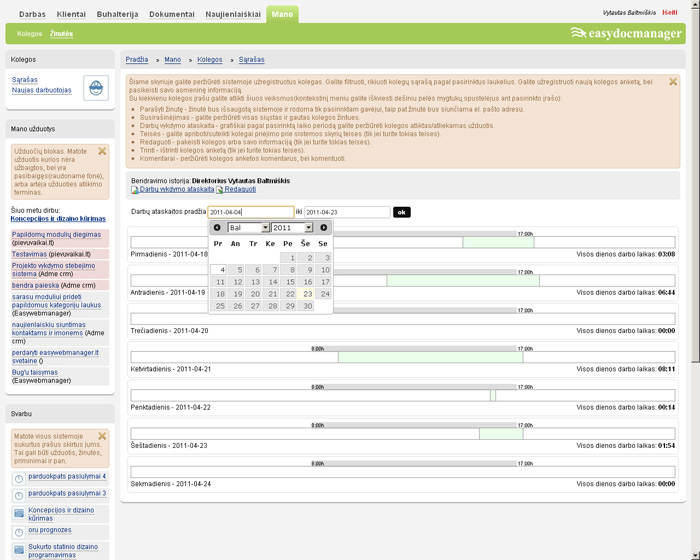Image resolution: width=700 pixels, height=560 pixels.
Task: Open Projekto vykdymo stebejimo sistema task
Action: (x=53, y=270)
